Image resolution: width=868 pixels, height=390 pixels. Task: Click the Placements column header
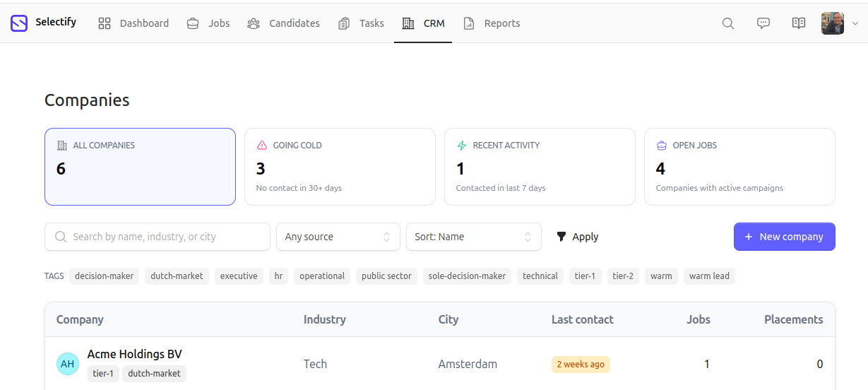pyautogui.click(x=794, y=319)
